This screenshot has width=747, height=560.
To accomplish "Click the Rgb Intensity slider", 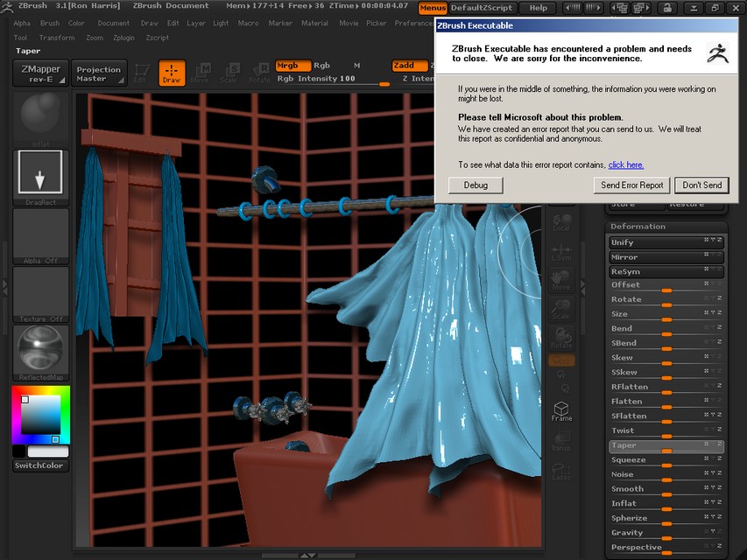I will pyautogui.click(x=333, y=80).
